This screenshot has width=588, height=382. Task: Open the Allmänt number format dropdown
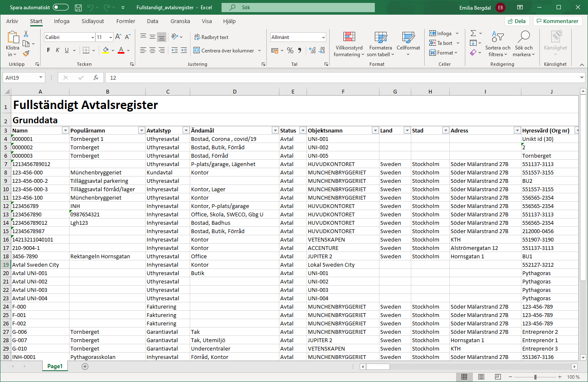click(323, 37)
